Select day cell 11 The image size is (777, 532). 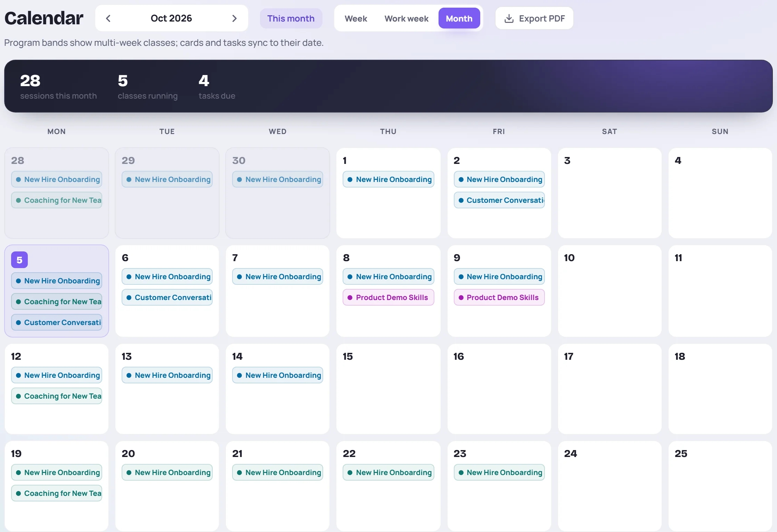(x=720, y=291)
